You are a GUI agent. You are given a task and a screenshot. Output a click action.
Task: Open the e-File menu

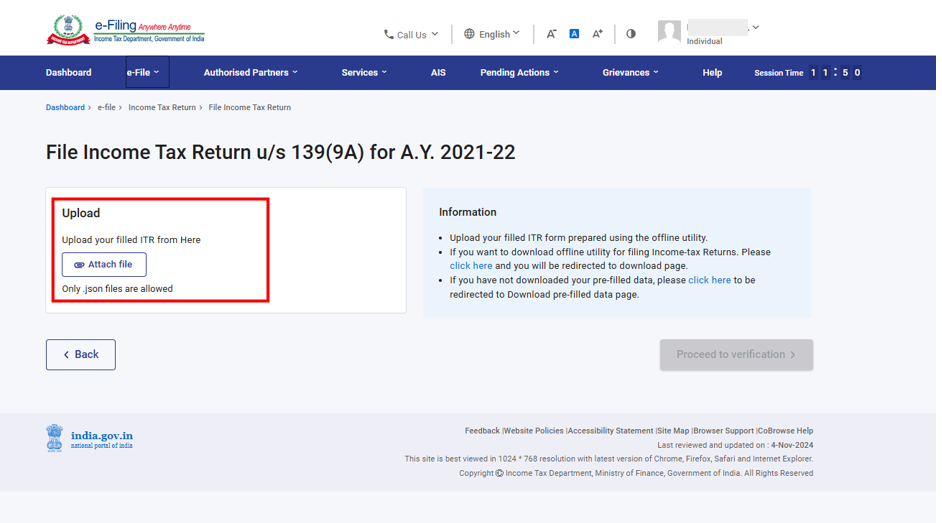pyautogui.click(x=143, y=73)
